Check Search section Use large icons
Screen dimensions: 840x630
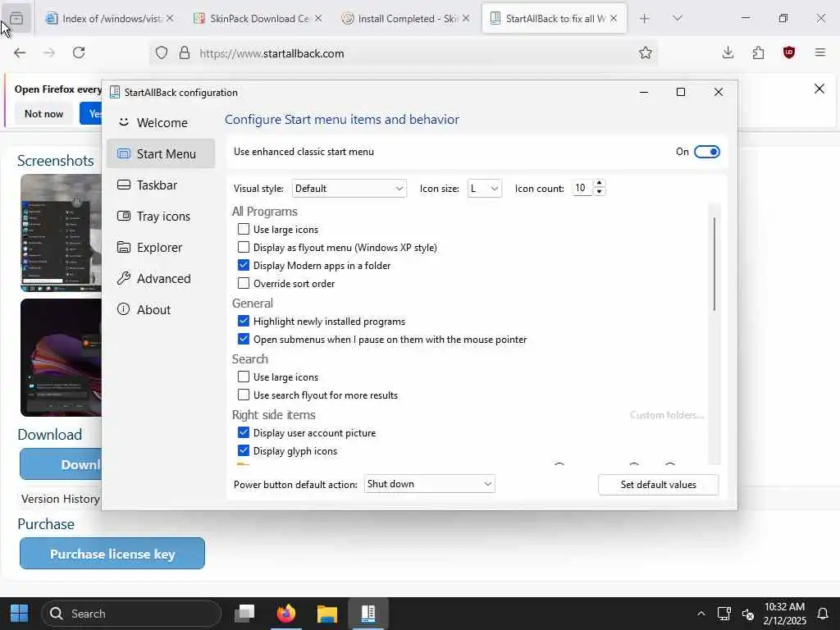click(x=243, y=377)
